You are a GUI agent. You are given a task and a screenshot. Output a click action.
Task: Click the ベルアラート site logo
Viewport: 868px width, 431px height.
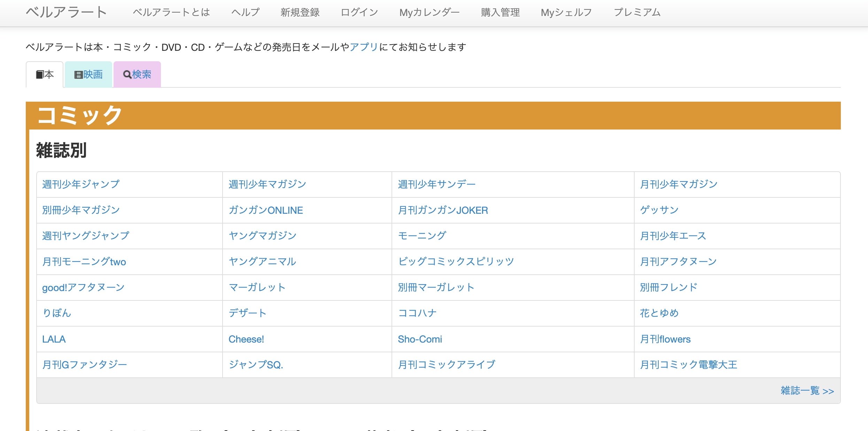(66, 13)
